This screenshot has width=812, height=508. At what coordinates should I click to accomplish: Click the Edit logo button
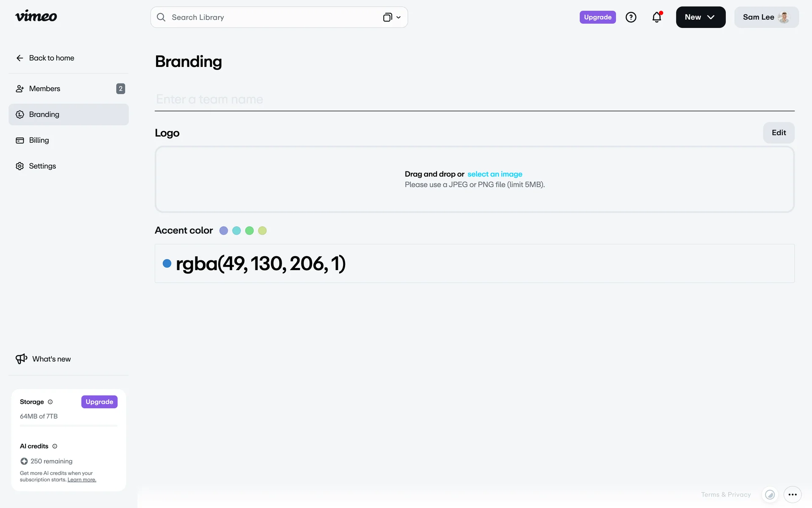click(x=778, y=133)
